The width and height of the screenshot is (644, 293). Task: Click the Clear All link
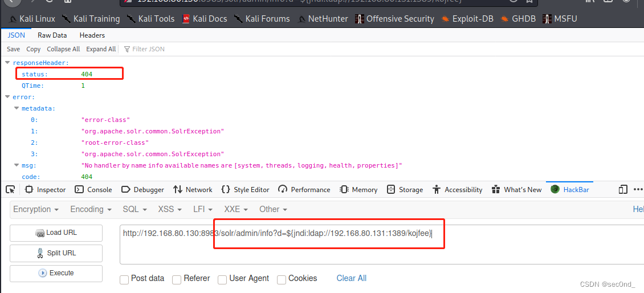tap(352, 278)
